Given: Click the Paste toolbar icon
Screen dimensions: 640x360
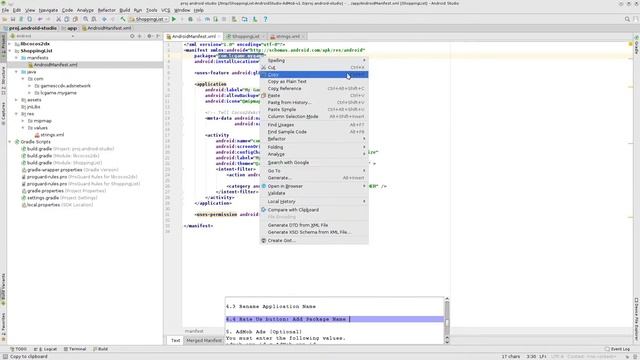Looking at the screenshot, I should (75, 19).
